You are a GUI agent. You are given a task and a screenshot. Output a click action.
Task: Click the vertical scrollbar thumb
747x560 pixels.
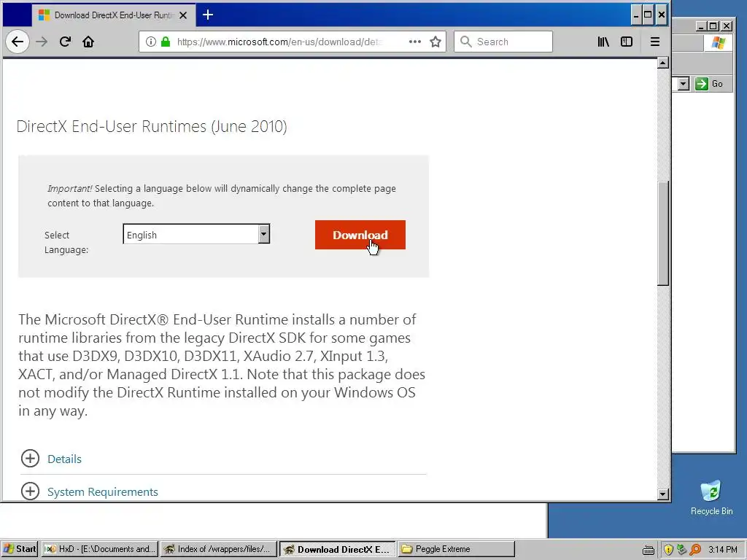(662, 233)
